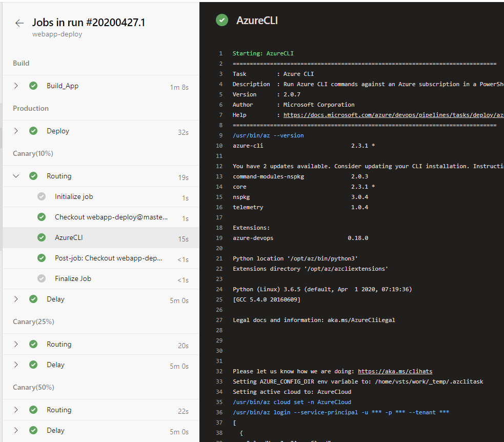Click the gray status icon for Finalize Job
This screenshot has width=504, height=442.
[x=42, y=278]
